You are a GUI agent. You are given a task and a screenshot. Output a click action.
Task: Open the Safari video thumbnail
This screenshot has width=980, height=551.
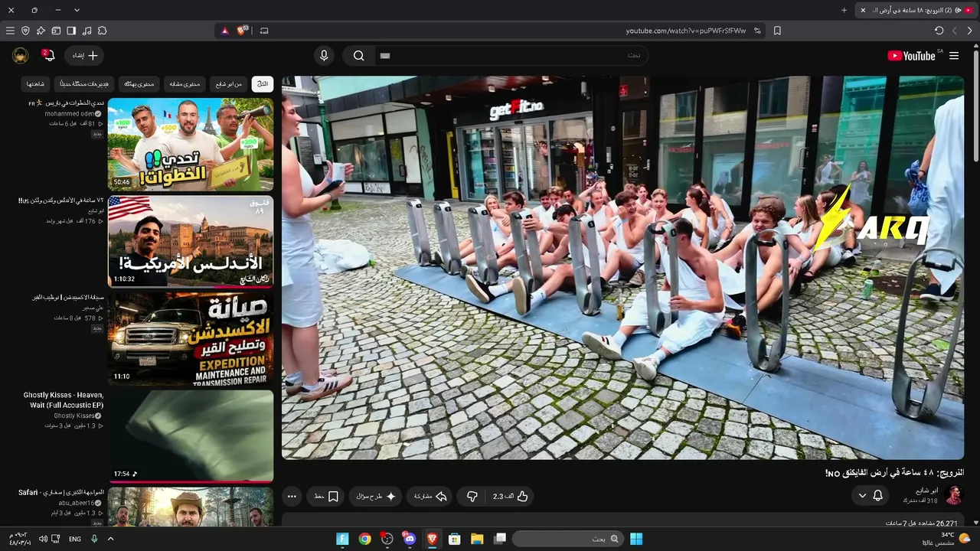191,507
